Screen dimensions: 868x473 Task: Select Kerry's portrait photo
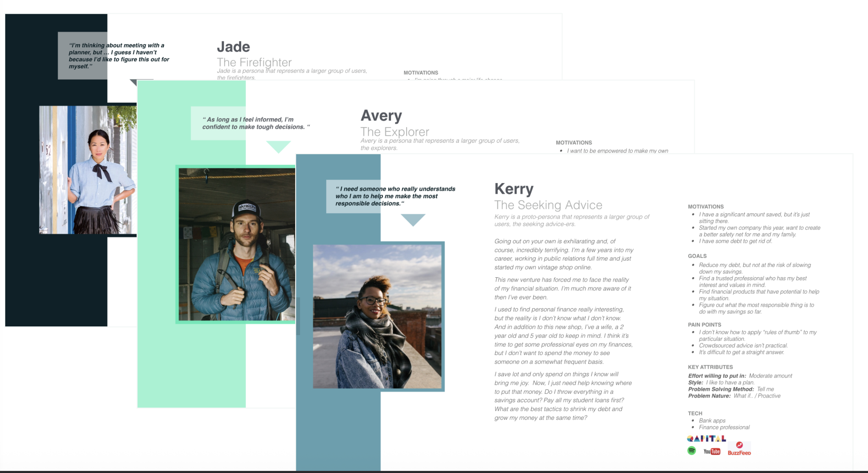pos(377,316)
